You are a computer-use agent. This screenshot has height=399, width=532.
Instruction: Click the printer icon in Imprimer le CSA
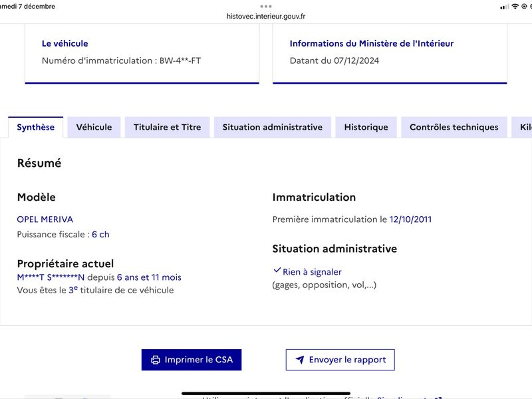[156, 360]
